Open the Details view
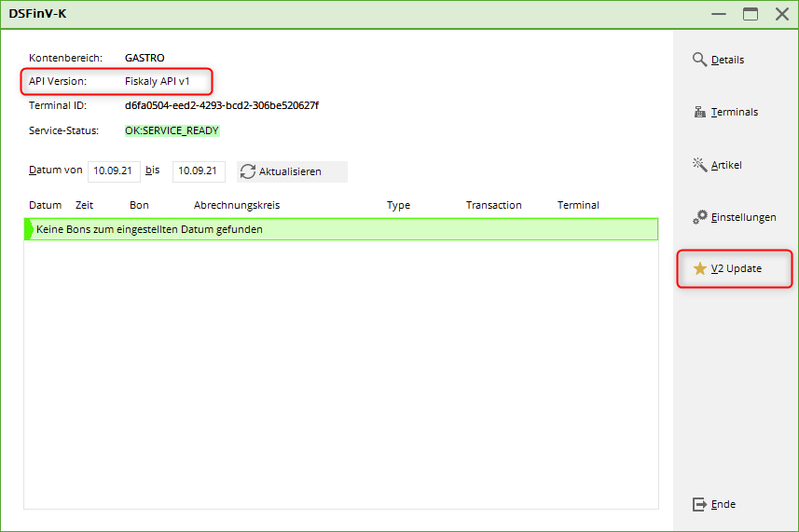Screen dimensions: 799x532 (x=727, y=60)
